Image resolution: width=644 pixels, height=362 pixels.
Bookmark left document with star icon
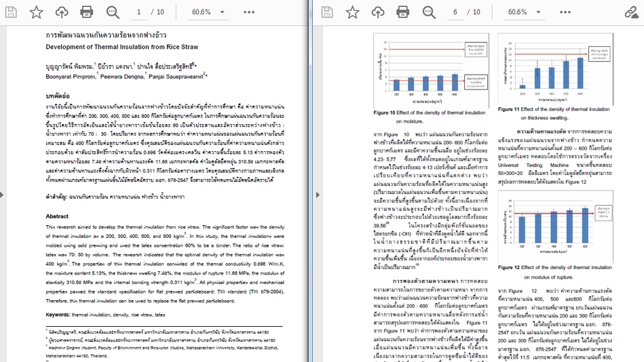click(x=36, y=12)
